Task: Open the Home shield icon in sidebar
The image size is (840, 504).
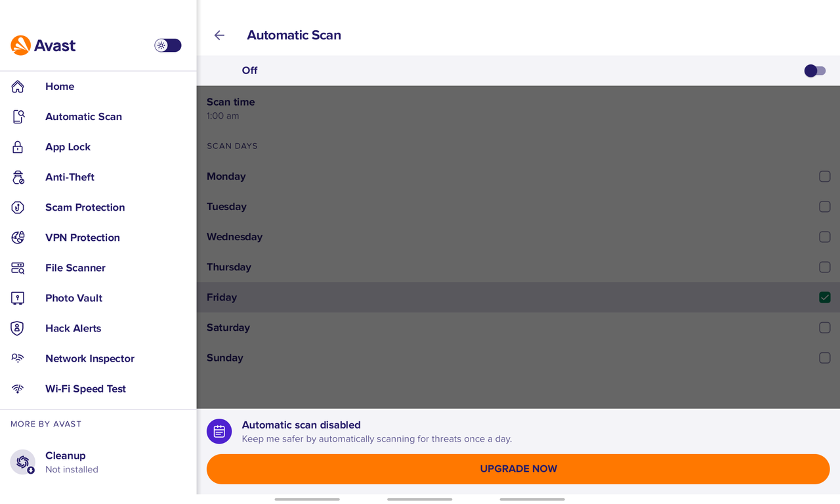Action: pos(18,87)
